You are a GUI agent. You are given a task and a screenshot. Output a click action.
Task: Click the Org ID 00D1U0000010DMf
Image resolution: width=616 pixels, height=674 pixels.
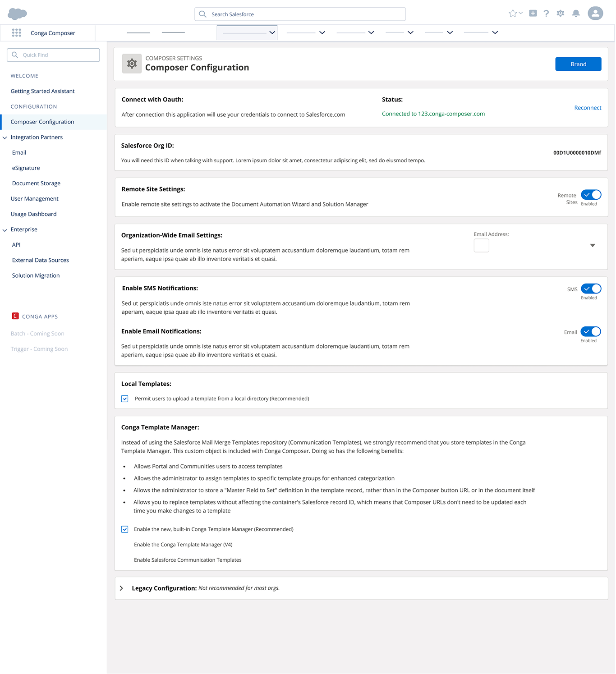(577, 153)
